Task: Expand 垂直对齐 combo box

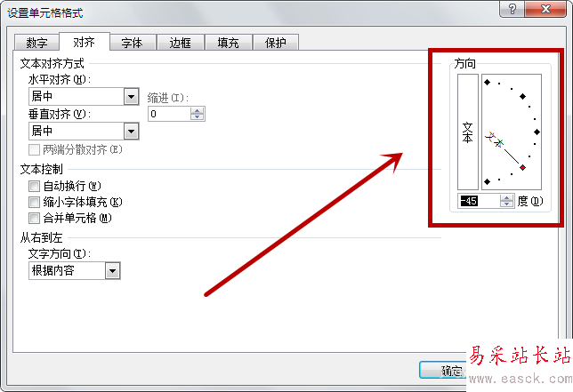Action: point(131,131)
